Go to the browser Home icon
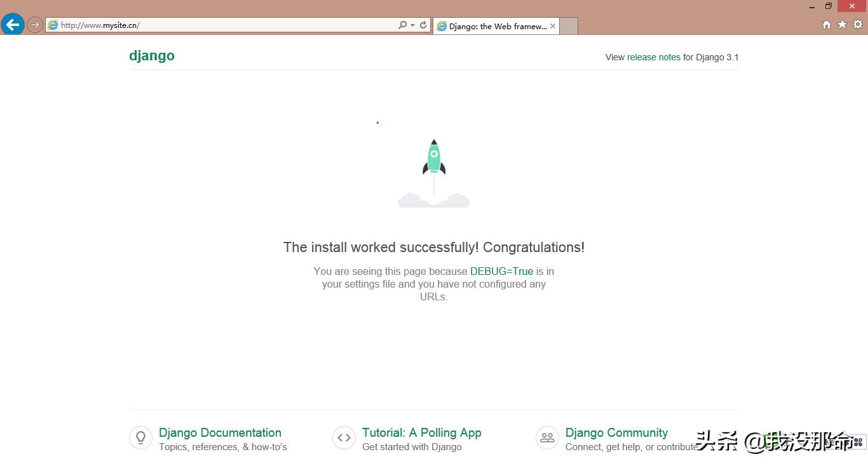868x466 pixels. coord(827,25)
